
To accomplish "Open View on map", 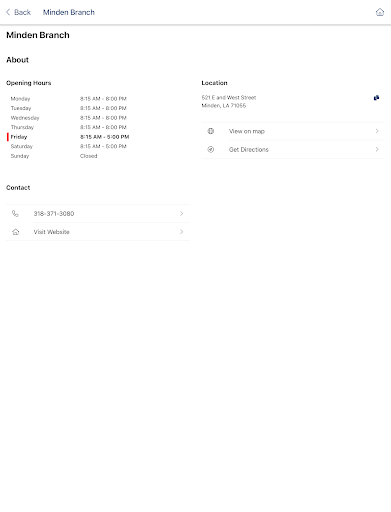I will point(293,131).
